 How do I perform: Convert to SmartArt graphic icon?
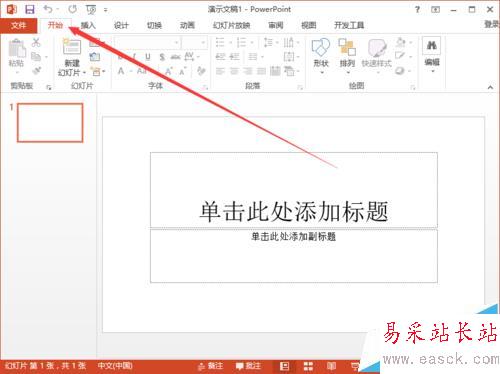click(291, 71)
